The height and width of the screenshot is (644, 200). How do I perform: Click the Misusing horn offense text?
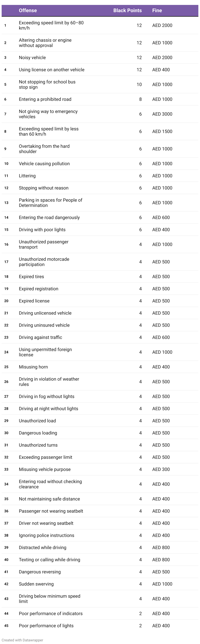[33, 367]
